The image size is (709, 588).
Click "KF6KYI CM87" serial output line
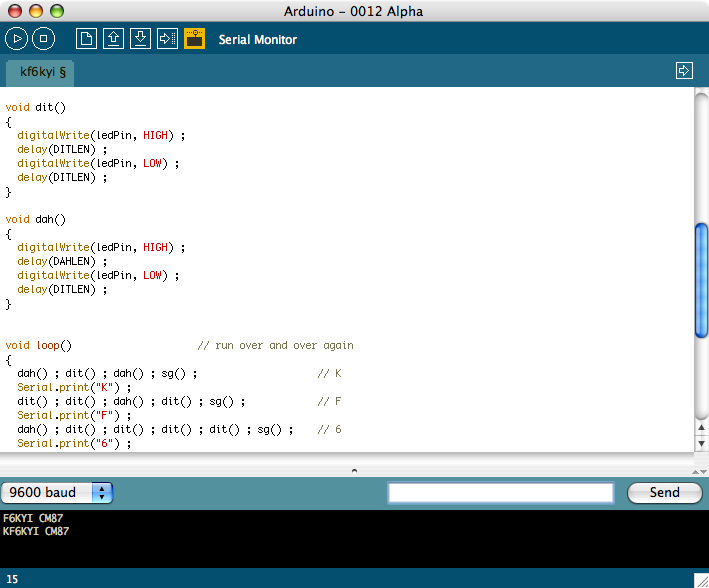tap(36, 531)
